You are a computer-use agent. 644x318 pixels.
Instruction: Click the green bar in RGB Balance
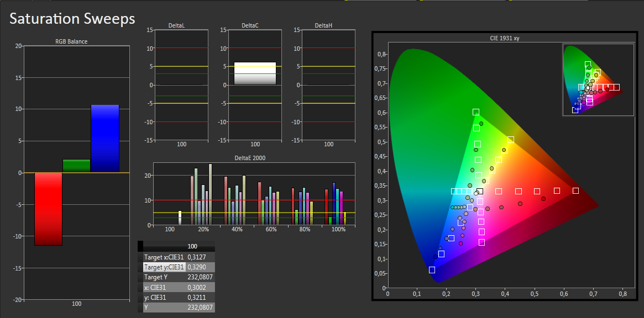tap(76, 166)
